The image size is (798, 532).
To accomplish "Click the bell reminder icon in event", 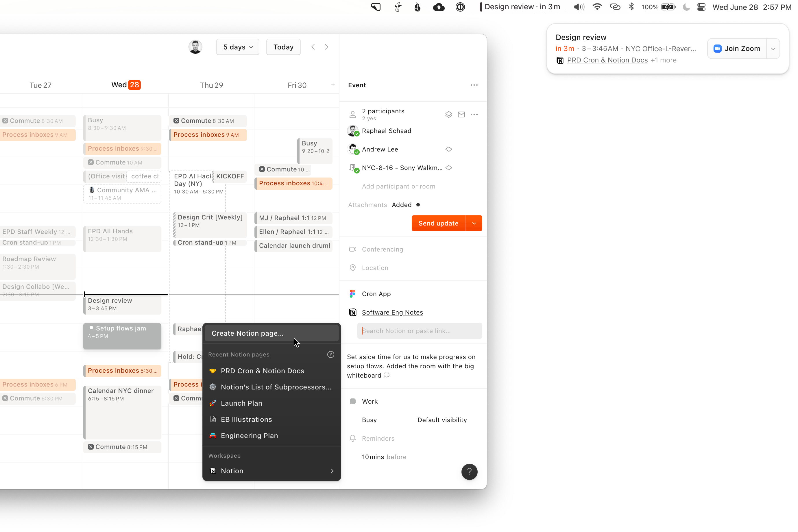I will click(x=353, y=438).
